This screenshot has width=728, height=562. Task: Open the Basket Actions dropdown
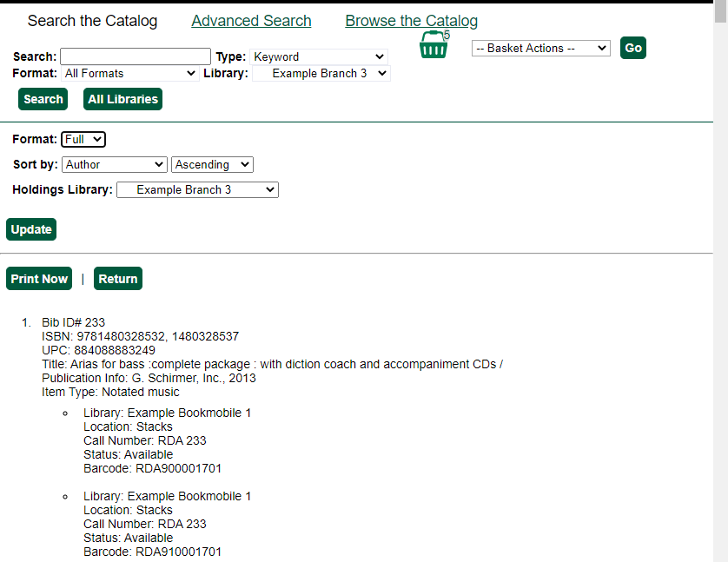(x=540, y=49)
